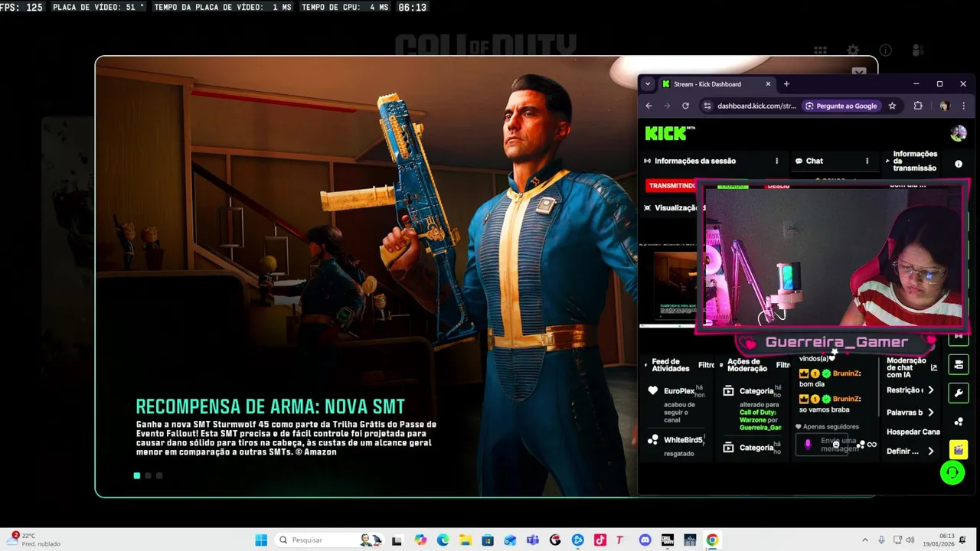Open Moderação de chat com IA external link

tap(933, 368)
